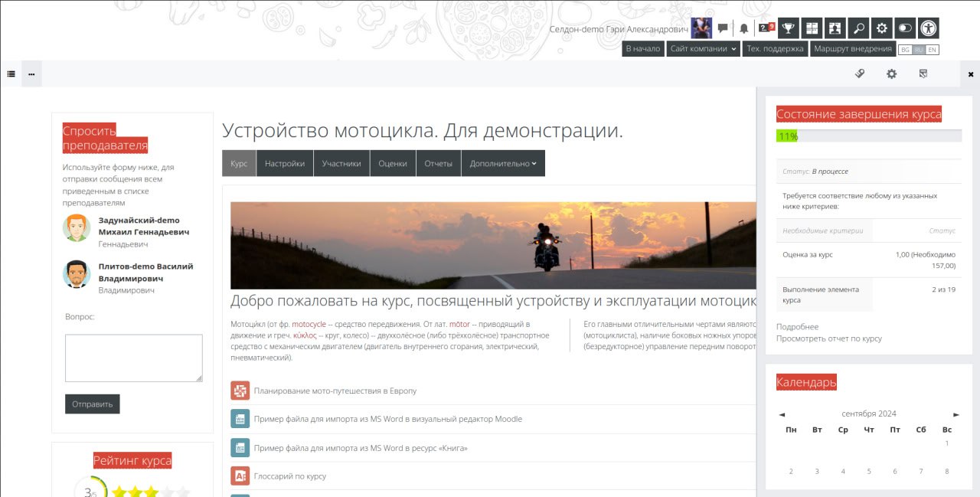Click the magnifying glass search icon
Image resolution: width=980 pixels, height=497 pixels.
click(x=858, y=28)
